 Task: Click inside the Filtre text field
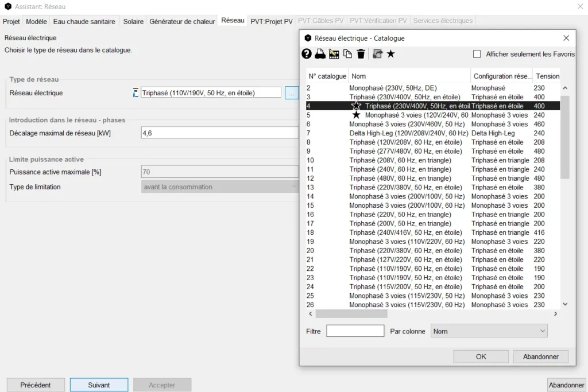point(355,331)
